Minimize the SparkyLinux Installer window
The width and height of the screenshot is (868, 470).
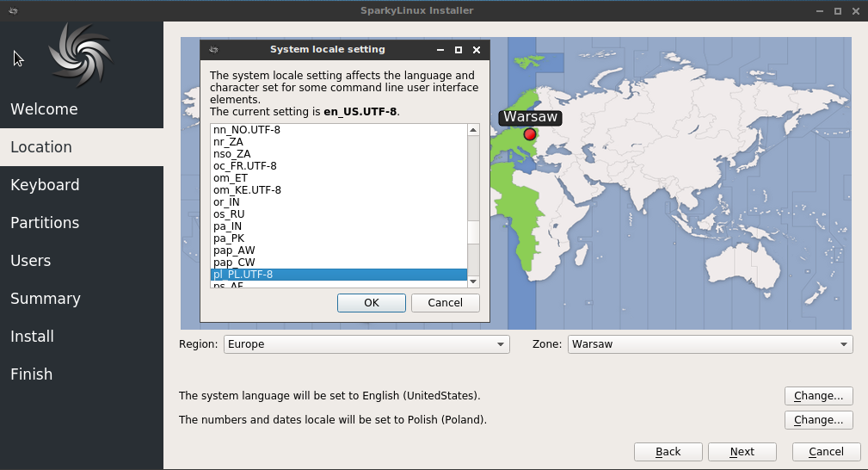coord(820,11)
